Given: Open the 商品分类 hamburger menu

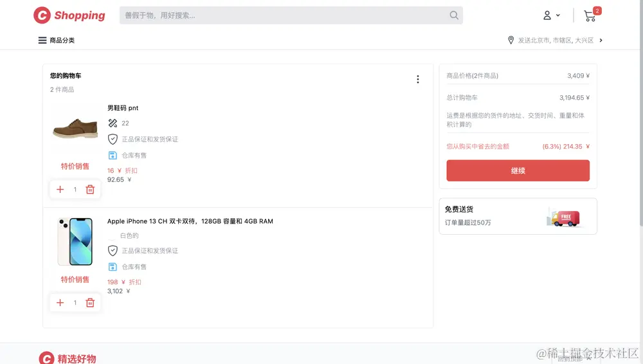Looking at the screenshot, I should pos(56,41).
